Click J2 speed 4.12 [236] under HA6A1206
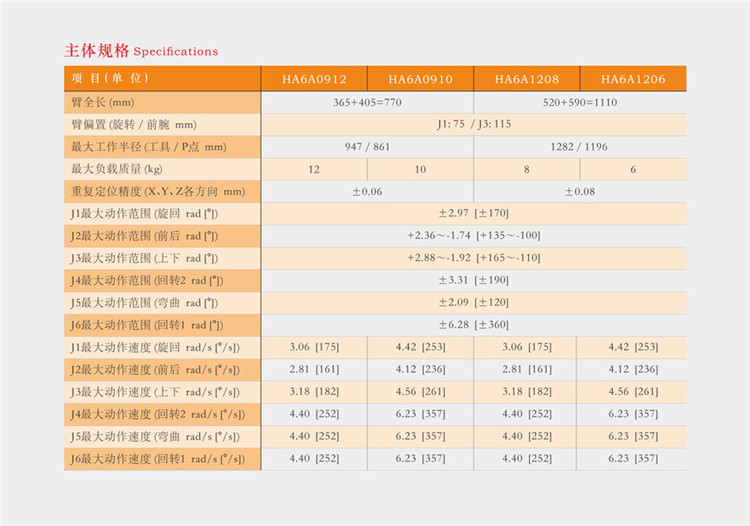750x526 pixels. pyautogui.click(x=633, y=370)
